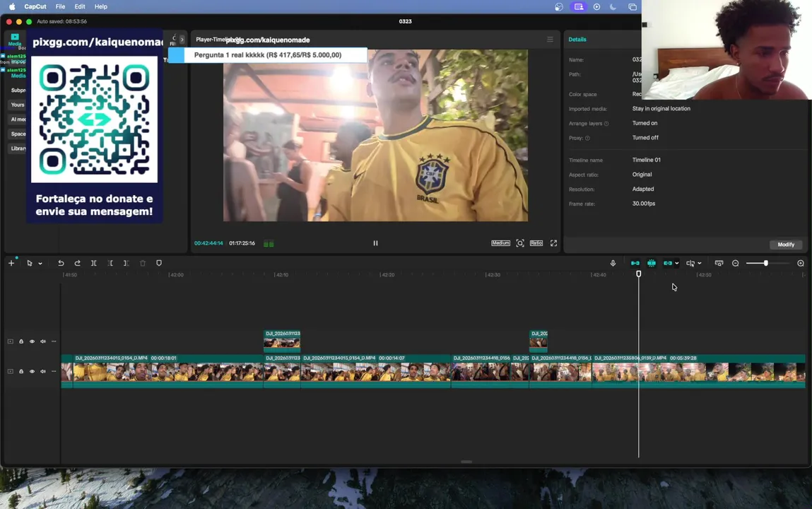Click the Timeline 01 name value
This screenshot has height=509, width=812.
click(647, 160)
